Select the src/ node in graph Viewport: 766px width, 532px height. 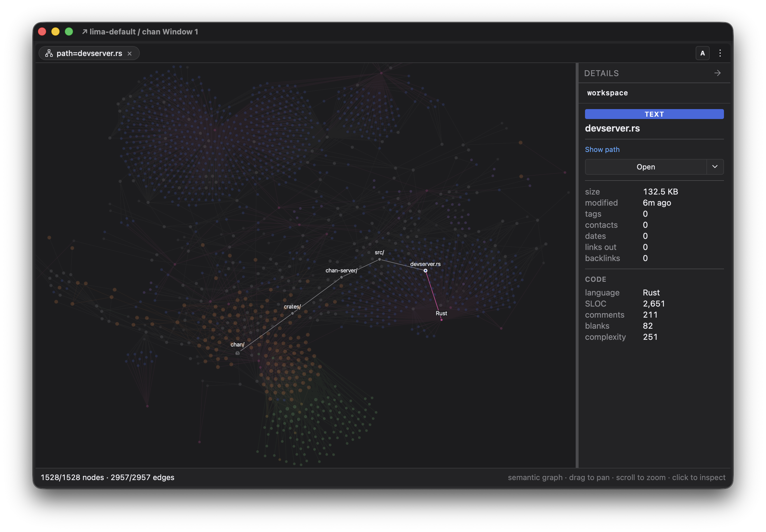click(x=379, y=259)
